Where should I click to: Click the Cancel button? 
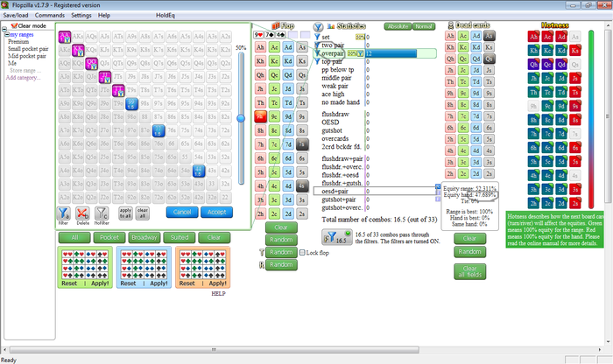[x=182, y=212]
